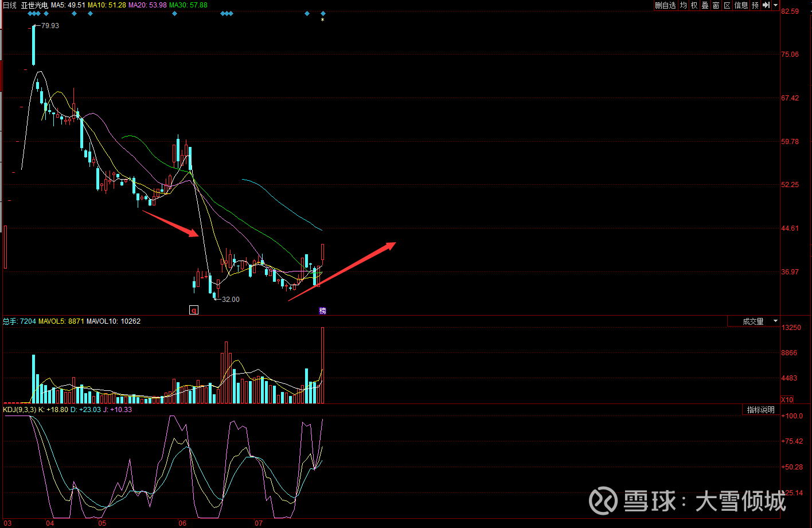Click the 日线 period label
Image resolution: width=812 pixels, height=528 pixels.
pos(10,5)
